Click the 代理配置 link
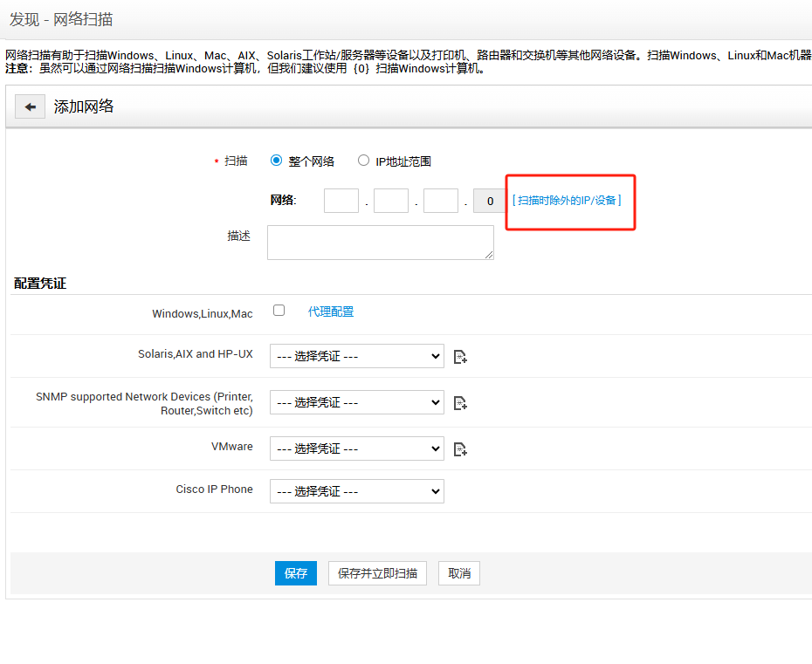The image size is (812, 664). coord(331,311)
